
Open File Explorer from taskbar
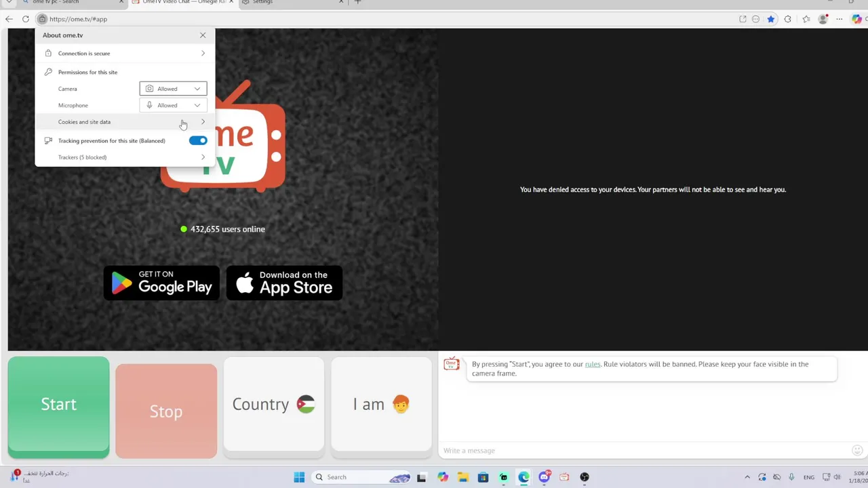463,477
